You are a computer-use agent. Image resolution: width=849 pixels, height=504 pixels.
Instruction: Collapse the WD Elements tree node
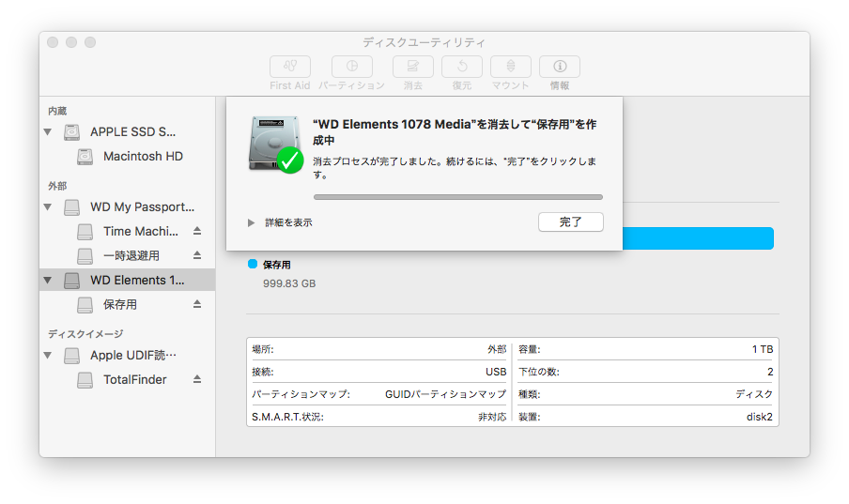(x=48, y=280)
